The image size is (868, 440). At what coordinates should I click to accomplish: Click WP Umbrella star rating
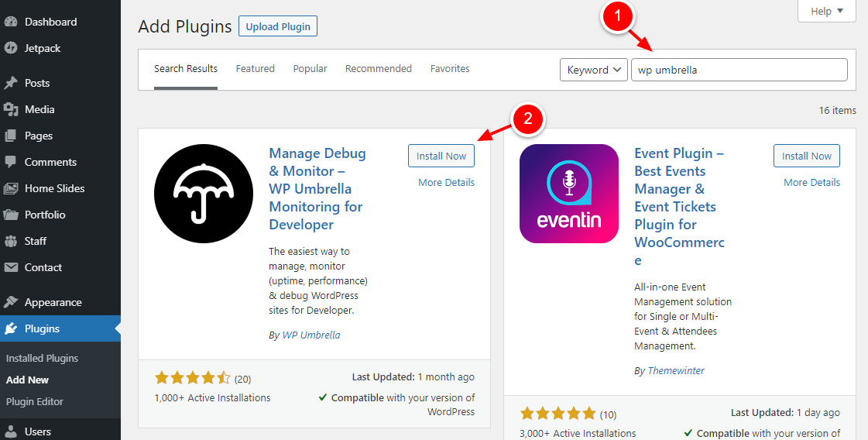pos(193,379)
